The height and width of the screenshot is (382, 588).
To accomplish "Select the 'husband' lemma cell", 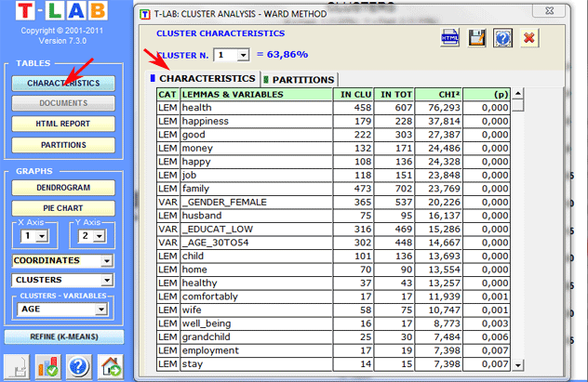I will pos(257,216).
